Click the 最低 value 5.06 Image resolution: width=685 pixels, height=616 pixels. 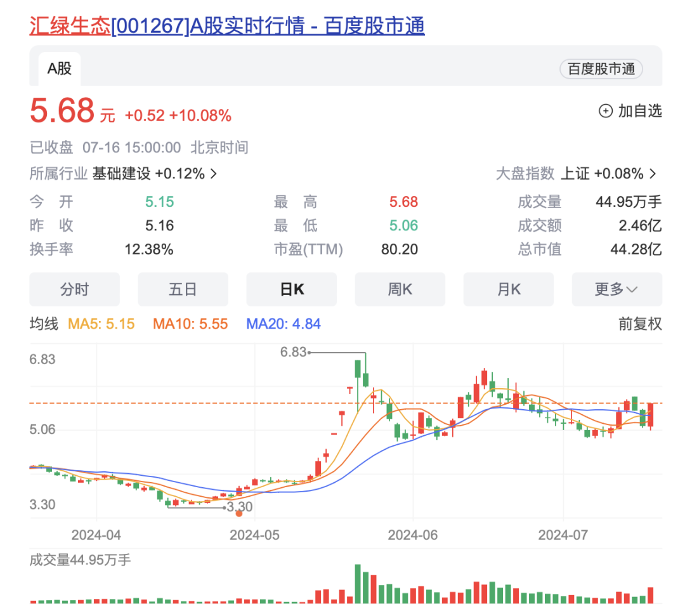[x=403, y=225]
